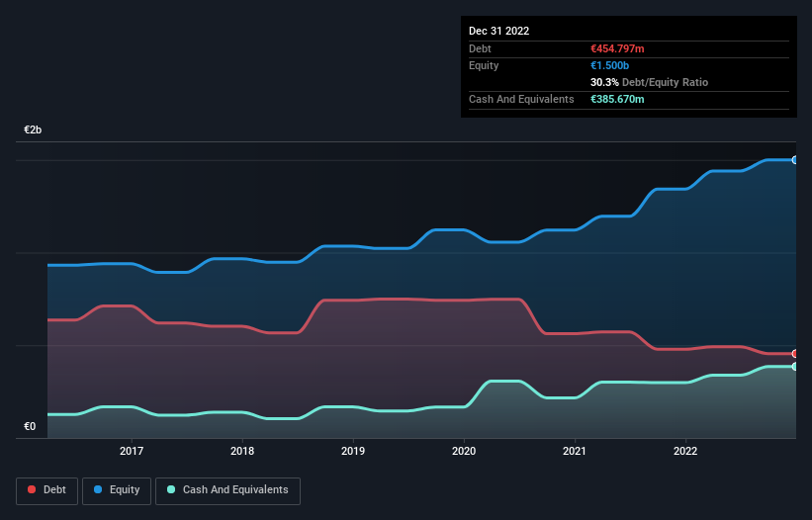The height and width of the screenshot is (520, 812).
Task: Click the blue dot in Equity legend
Action: tap(98, 489)
